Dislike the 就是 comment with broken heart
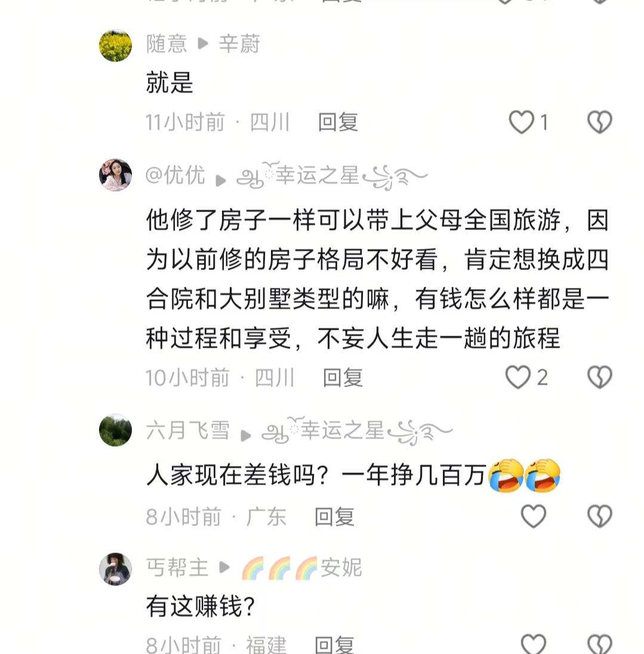This screenshot has height=654, width=644. coord(599,122)
